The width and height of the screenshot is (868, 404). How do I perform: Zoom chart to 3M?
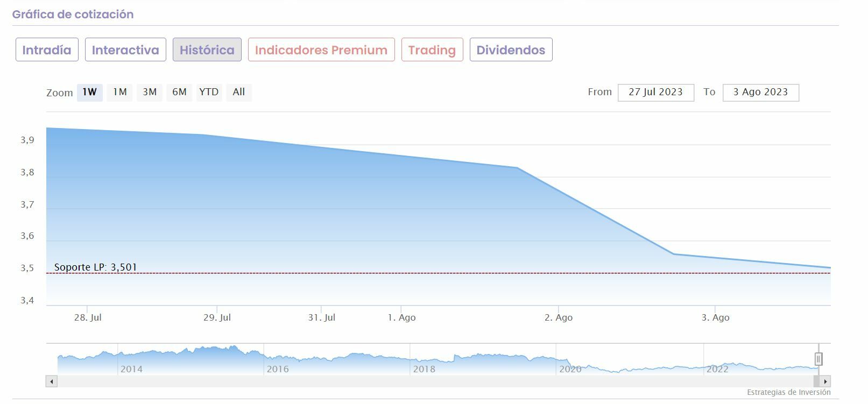[150, 93]
